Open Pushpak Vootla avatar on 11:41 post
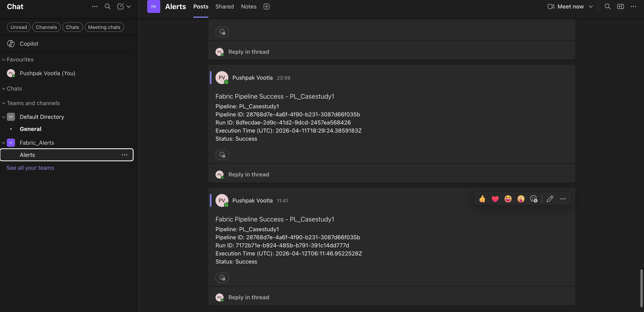 (222, 200)
